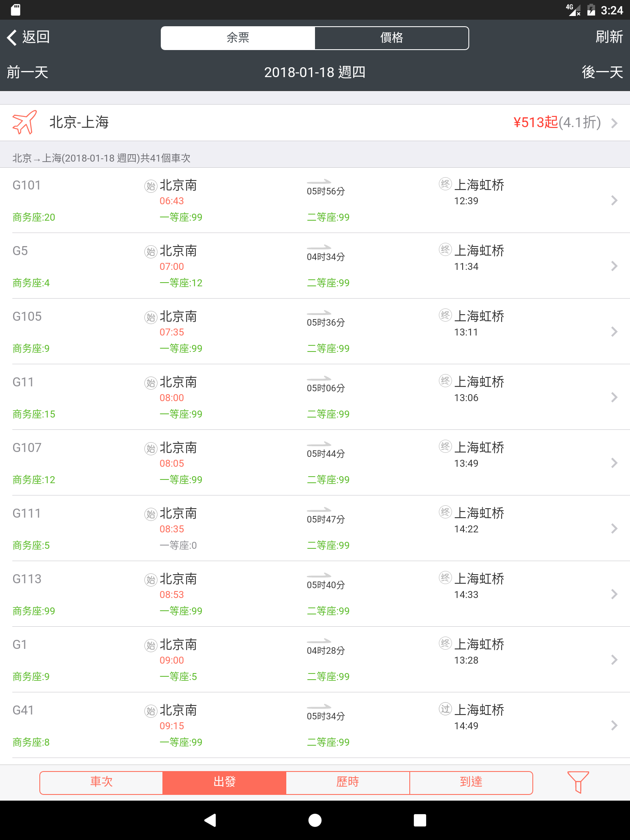This screenshot has width=630, height=840.
Task: Tap 一等座:12 on G5 row
Action: coord(181,283)
